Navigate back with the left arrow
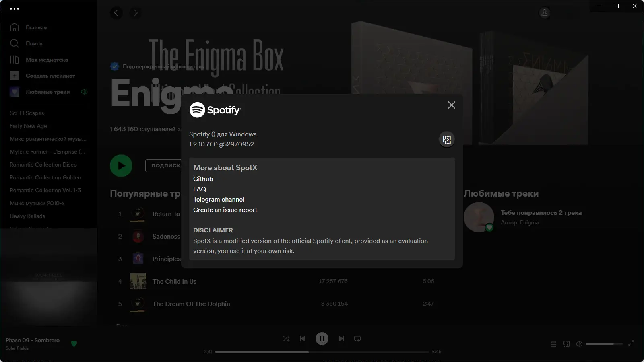Image resolution: width=644 pixels, height=362 pixels. tap(116, 13)
